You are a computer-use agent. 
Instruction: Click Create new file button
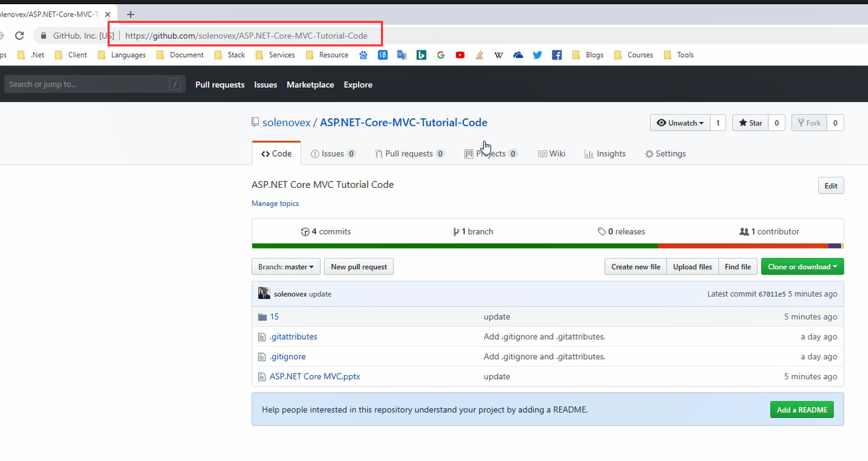tap(636, 267)
